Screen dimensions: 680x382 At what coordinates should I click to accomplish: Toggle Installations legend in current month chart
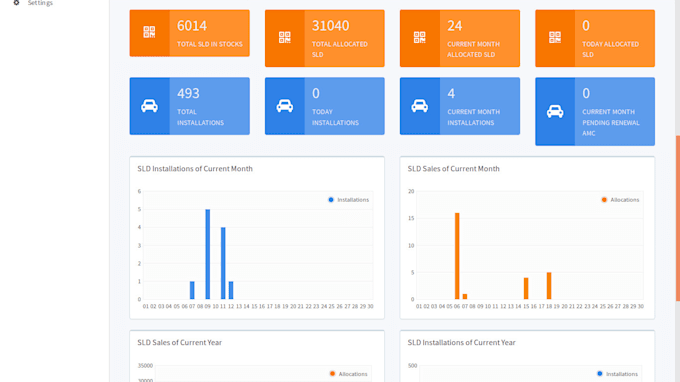[348, 199]
